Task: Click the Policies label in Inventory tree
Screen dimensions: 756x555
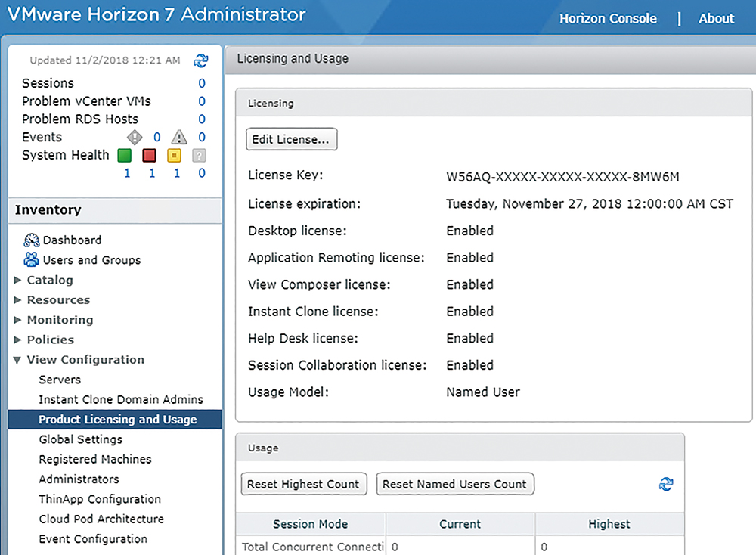Action: (x=51, y=340)
